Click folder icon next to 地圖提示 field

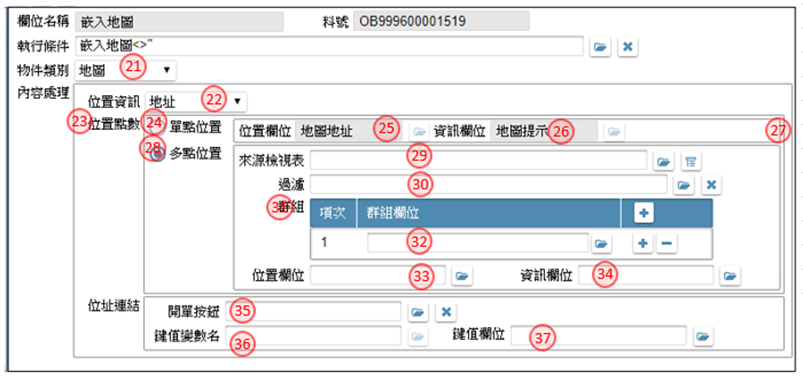[x=614, y=132]
